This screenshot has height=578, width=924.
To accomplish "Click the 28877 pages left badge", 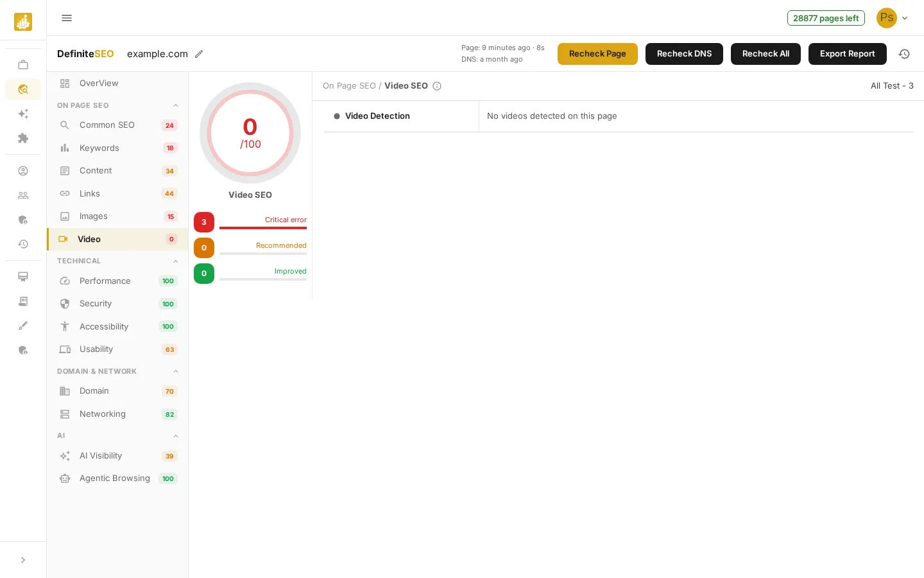I will point(826,18).
